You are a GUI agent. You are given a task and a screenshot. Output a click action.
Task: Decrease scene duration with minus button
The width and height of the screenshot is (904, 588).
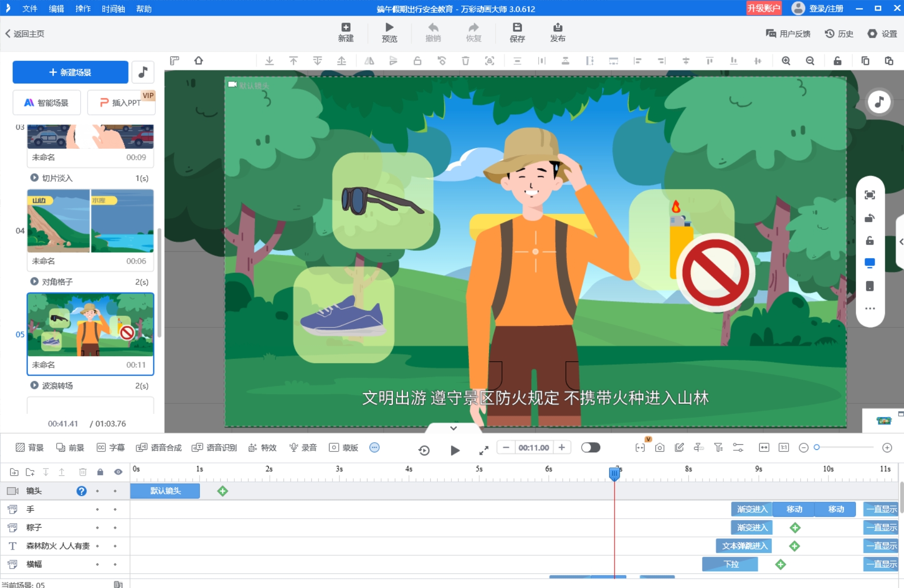point(506,447)
